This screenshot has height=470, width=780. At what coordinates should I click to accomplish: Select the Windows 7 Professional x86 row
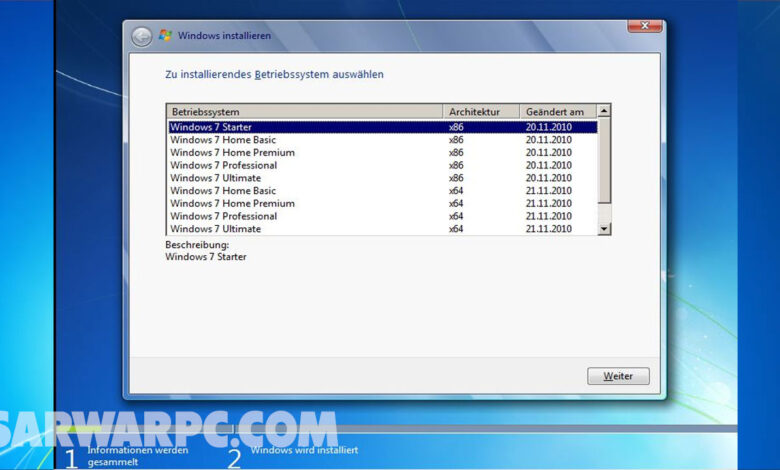pyautogui.click(x=383, y=165)
